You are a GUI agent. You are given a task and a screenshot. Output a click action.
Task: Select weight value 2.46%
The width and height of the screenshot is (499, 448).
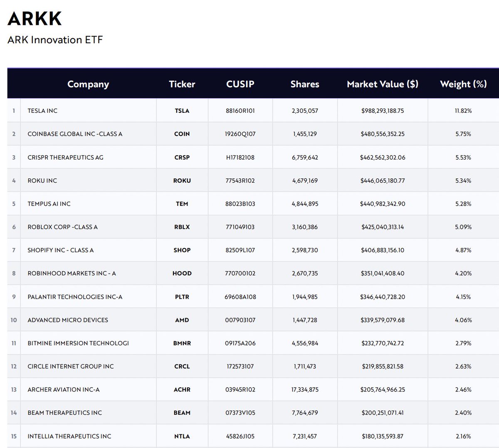[x=463, y=390]
